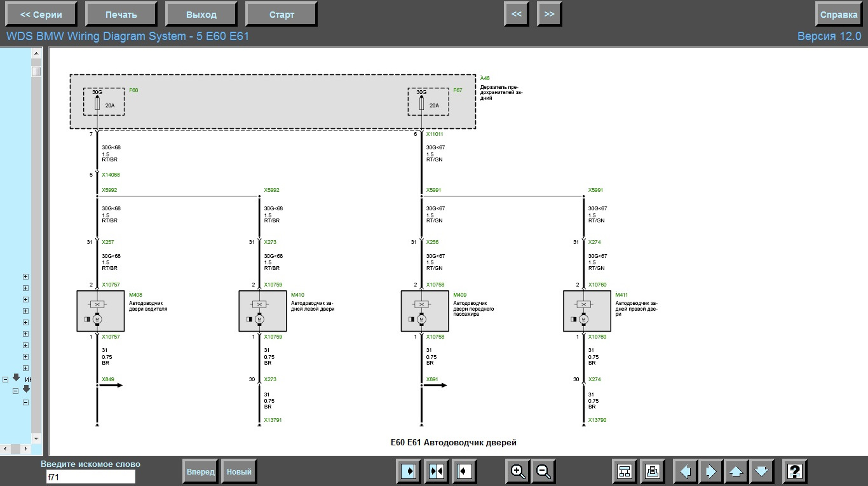This screenshot has width=868, height=486.
Task: Click the tree panel scroll-up arrow
Action: click(37, 54)
